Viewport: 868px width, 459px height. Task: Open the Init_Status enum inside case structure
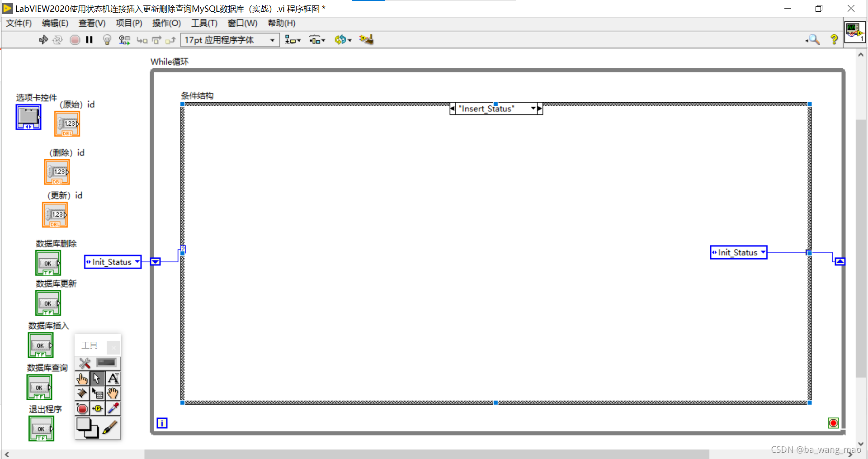point(739,252)
